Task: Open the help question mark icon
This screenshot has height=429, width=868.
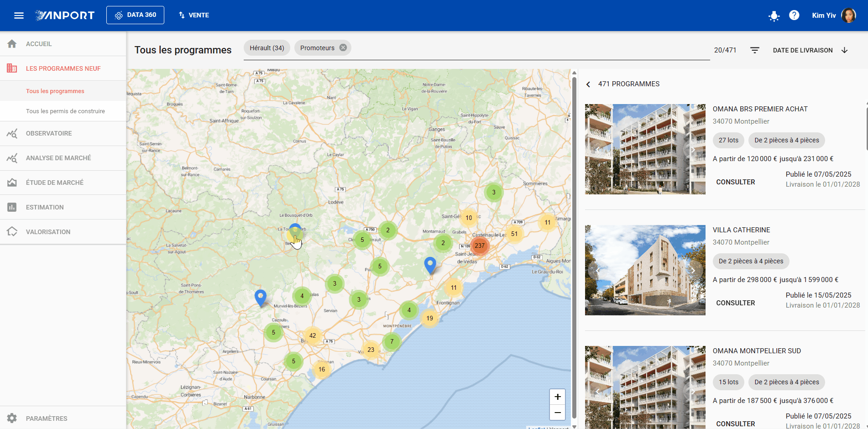Action: tap(794, 15)
